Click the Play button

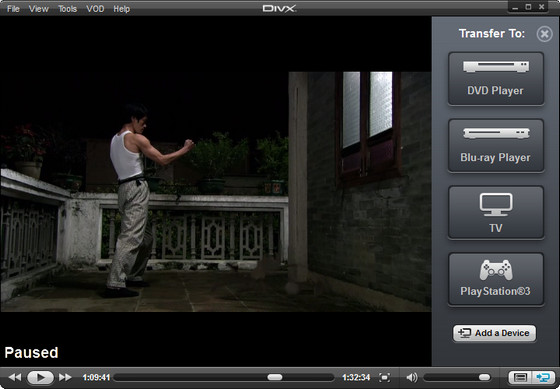click(x=40, y=377)
